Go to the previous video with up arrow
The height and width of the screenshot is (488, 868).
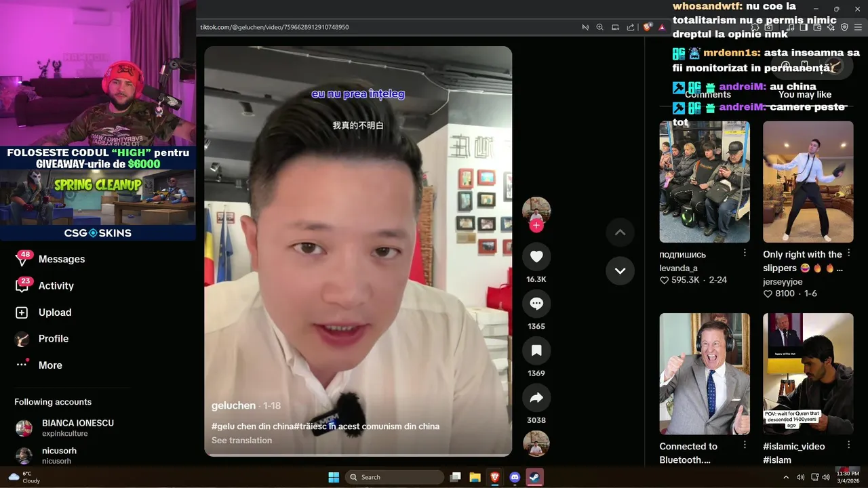(620, 232)
